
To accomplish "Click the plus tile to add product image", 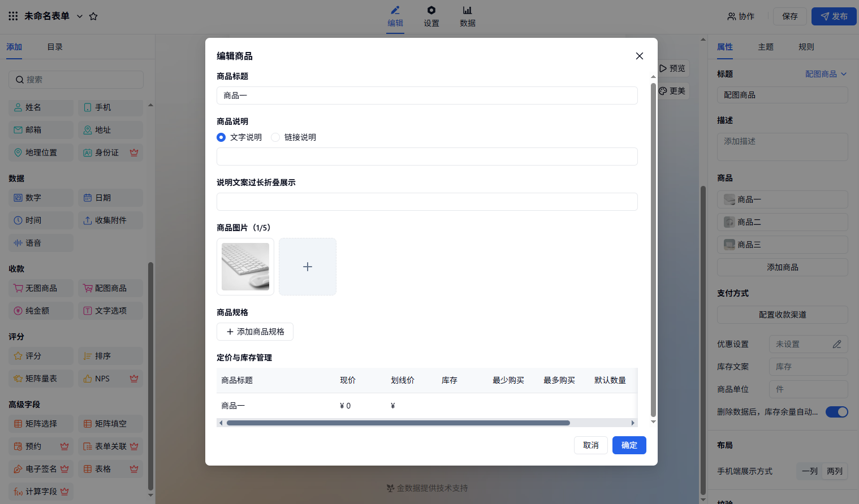I will click(x=308, y=267).
